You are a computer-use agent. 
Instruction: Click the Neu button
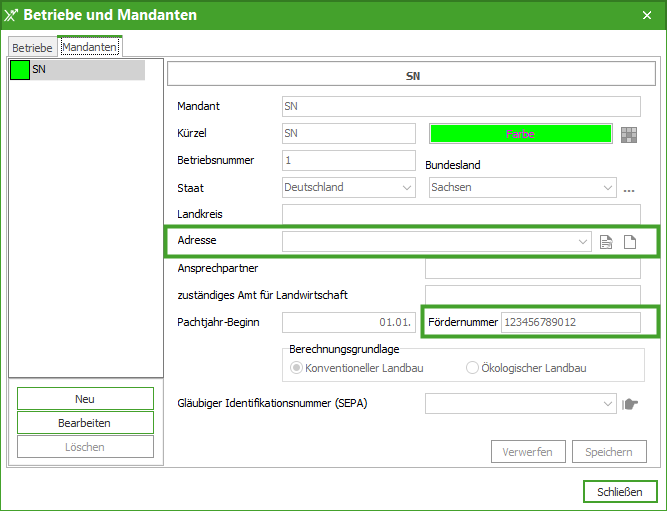tap(85, 399)
